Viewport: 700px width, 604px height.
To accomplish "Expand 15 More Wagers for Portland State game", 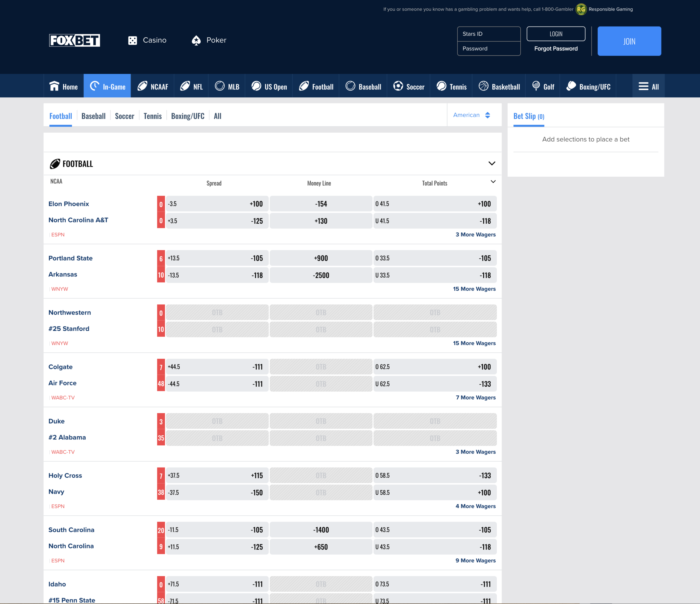I will (x=474, y=289).
